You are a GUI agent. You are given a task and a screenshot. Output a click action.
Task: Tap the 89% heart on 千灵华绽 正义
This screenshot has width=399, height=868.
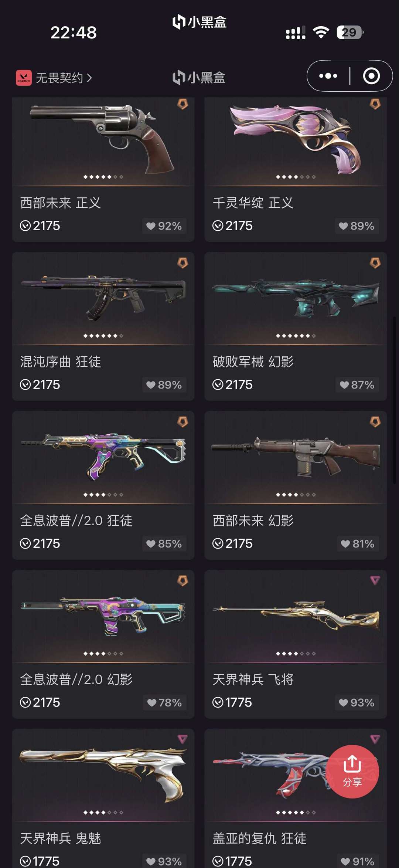point(357,226)
